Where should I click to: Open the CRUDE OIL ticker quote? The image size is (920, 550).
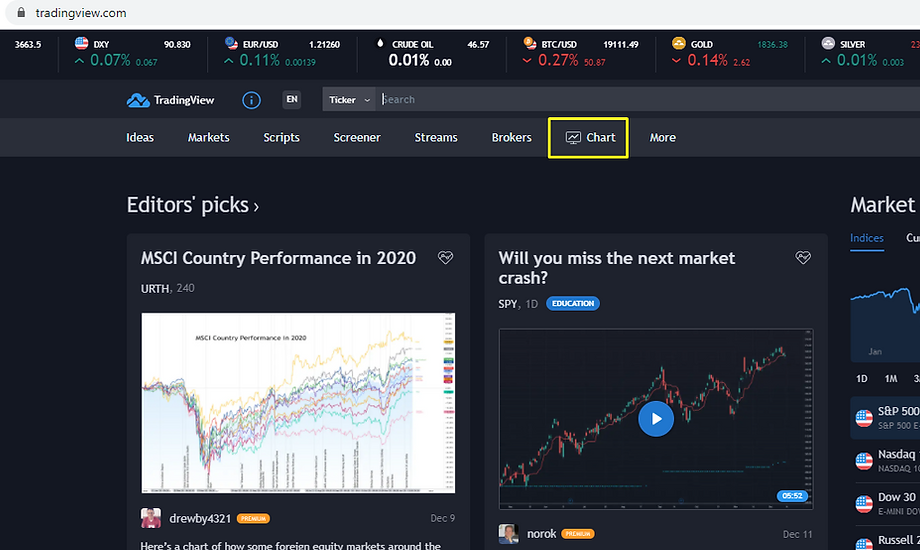[x=432, y=53]
